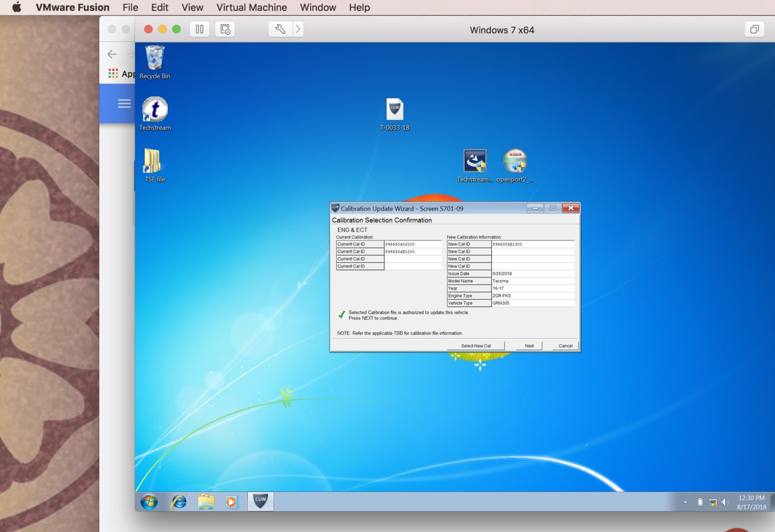The width and height of the screenshot is (775, 532).
Task: Open the TSE file folder shortcut
Action: pyautogui.click(x=155, y=165)
